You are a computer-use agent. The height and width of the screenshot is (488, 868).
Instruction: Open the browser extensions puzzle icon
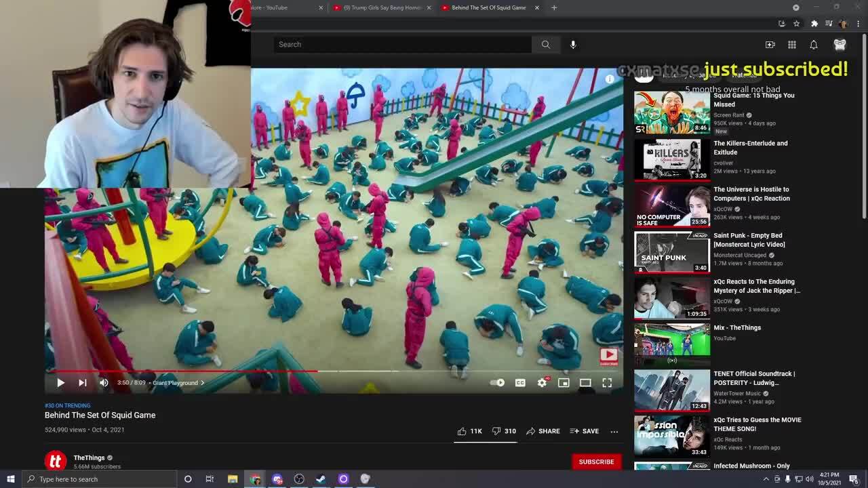(814, 24)
